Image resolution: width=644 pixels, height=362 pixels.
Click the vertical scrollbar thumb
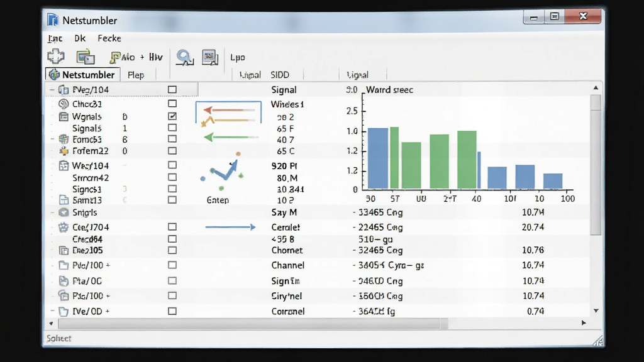tap(596, 165)
